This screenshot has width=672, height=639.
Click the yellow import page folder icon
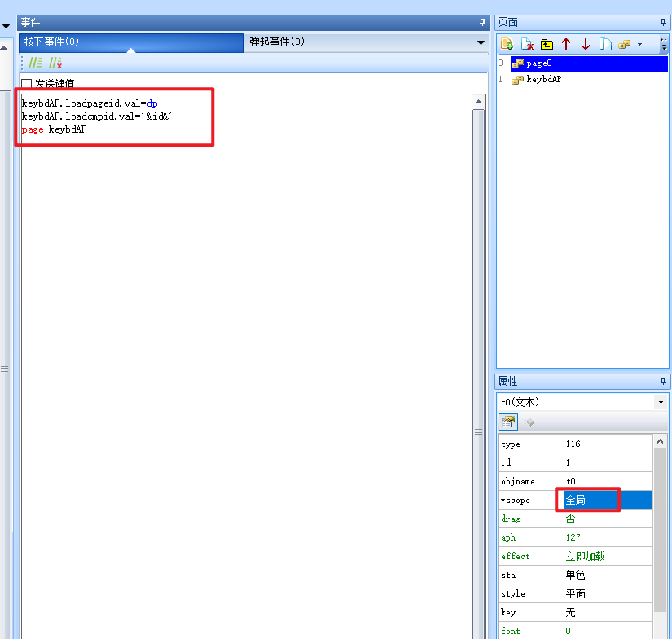click(x=547, y=44)
